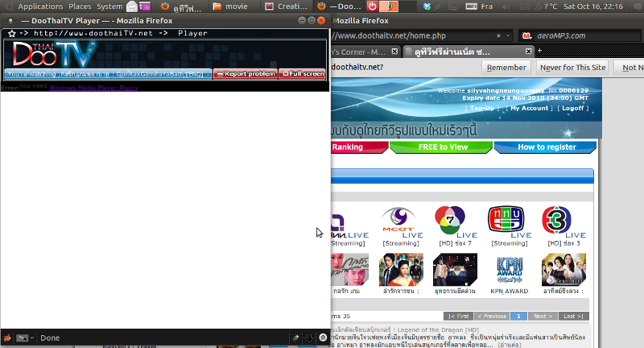Click the Done status text in the player
The width and height of the screenshot is (644, 348).
coord(50,338)
